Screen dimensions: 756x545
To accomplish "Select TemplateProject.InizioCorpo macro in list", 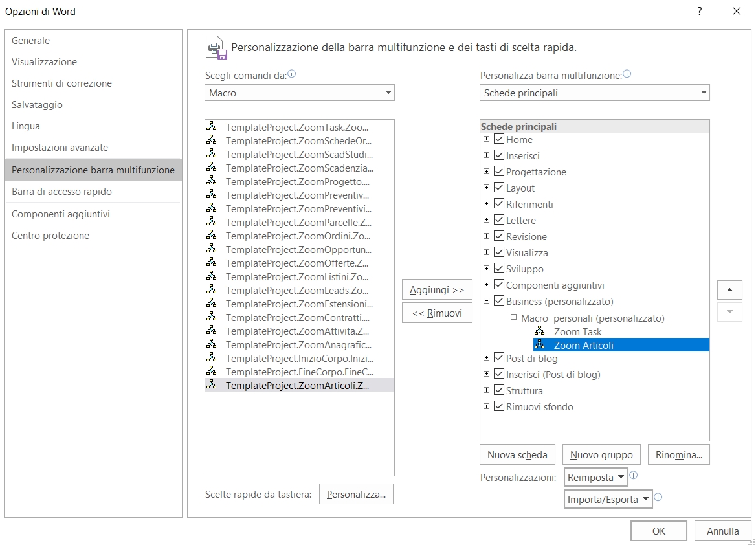I will coord(299,358).
